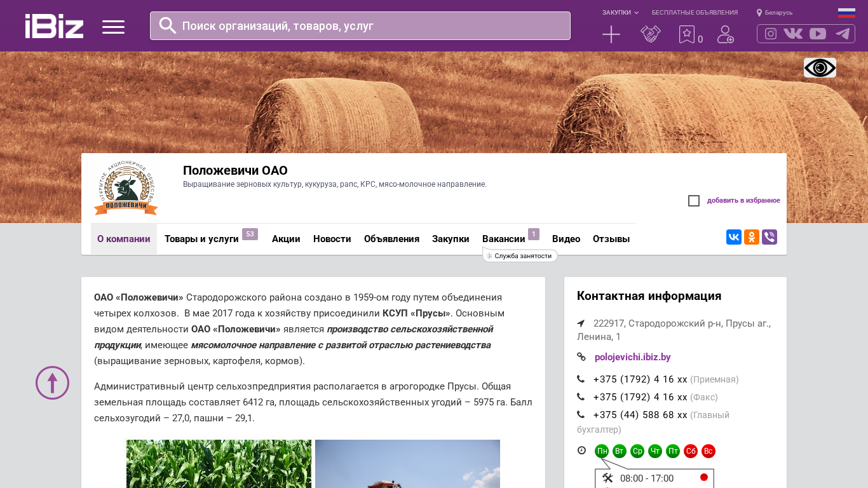Click the location pin next to Беларусь
This screenshot has height=488, width=868.
pyautogui.click(x=759, y=13)
